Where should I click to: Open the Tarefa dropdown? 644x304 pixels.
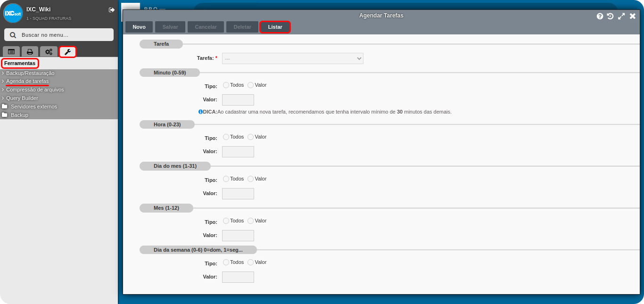pos(292,58)
